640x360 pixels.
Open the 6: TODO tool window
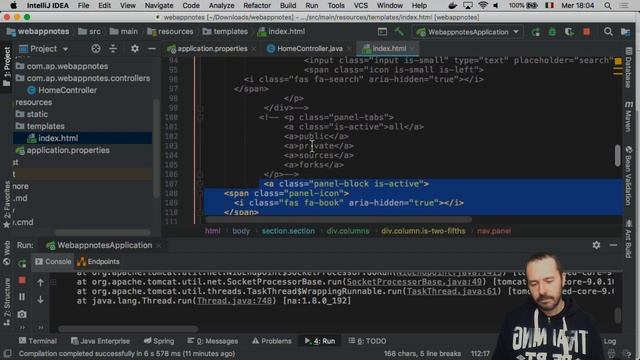tap(367, 341)
